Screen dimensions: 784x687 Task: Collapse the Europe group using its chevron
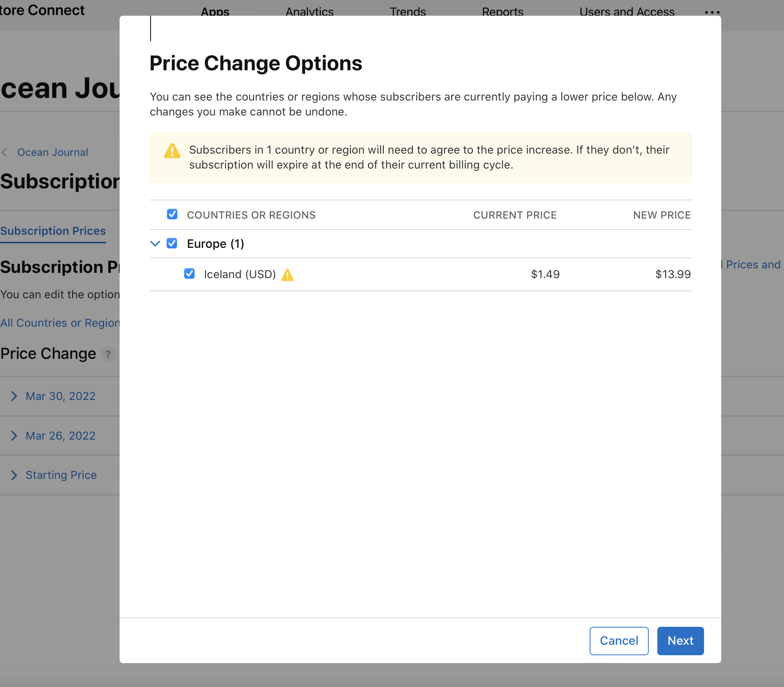tap(155, 243)
